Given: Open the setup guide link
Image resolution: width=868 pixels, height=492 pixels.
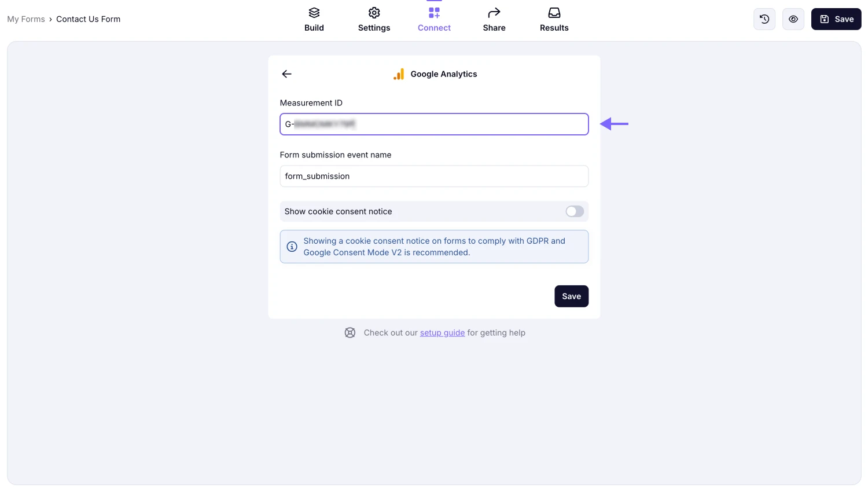Looking at the screenshot, I should pyautogui.click(x=442, y=332).
